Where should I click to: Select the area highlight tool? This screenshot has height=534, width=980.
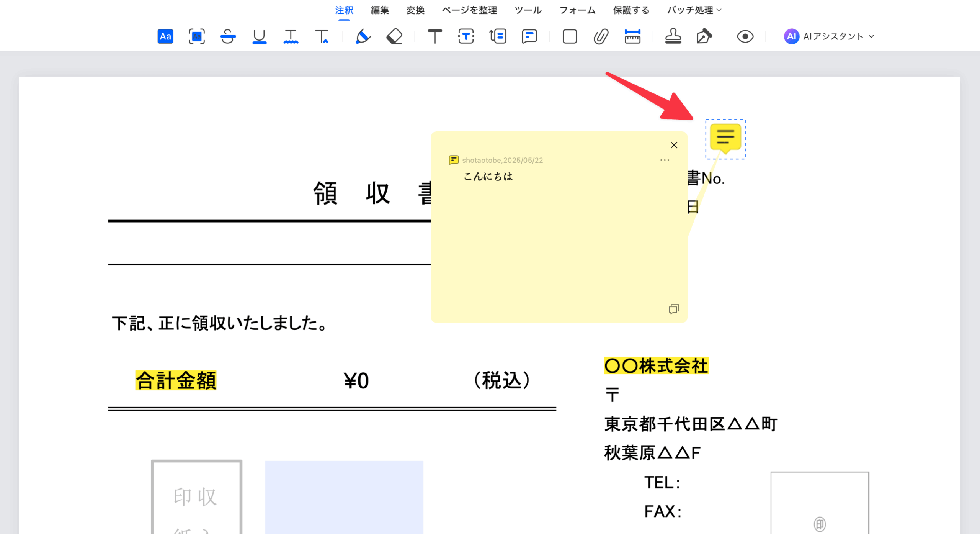[196, 36]
